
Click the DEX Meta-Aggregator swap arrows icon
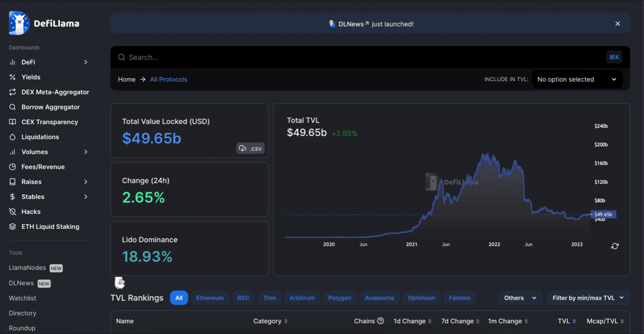(12, 92)
